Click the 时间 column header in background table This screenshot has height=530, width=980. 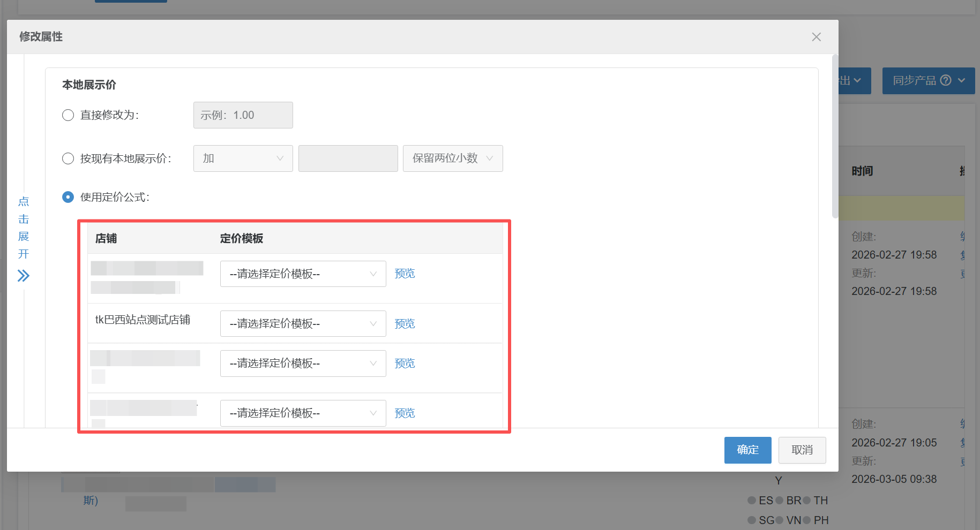(862, 171)
